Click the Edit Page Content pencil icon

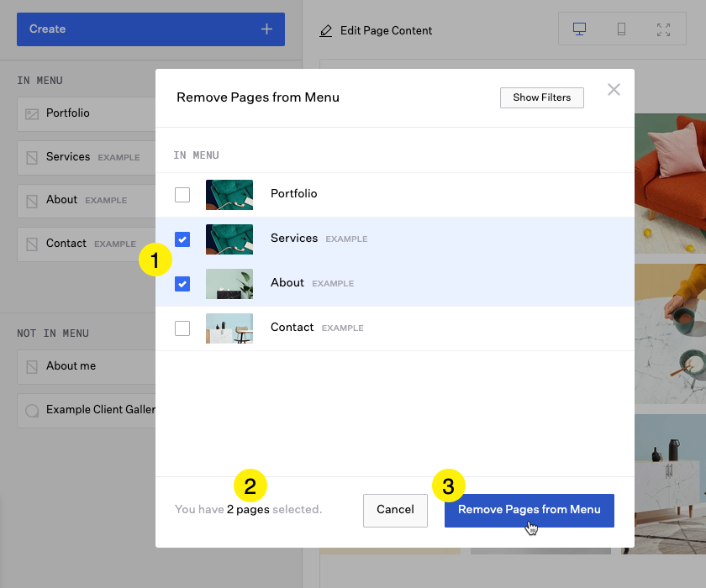[x=326, y=30]
